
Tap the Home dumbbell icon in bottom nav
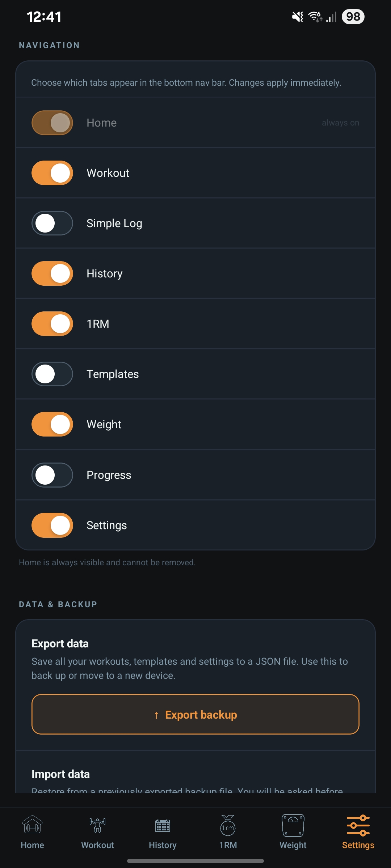[32, 826]
